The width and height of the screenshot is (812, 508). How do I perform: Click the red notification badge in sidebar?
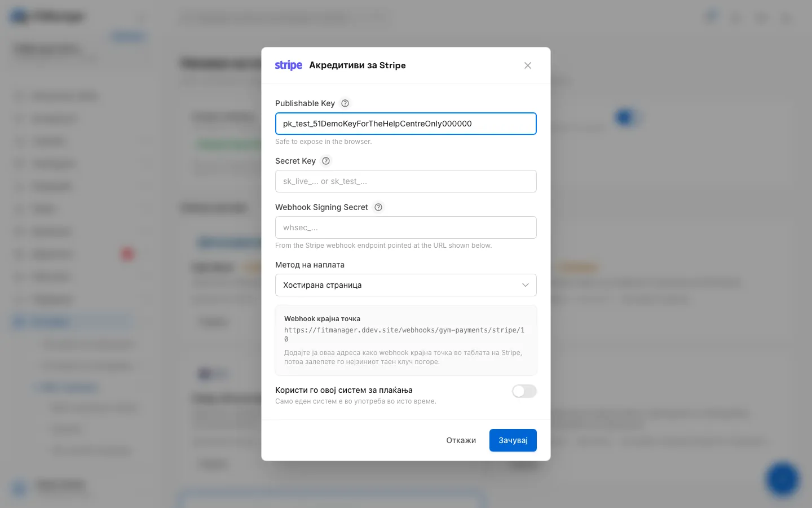coord(127,254)
